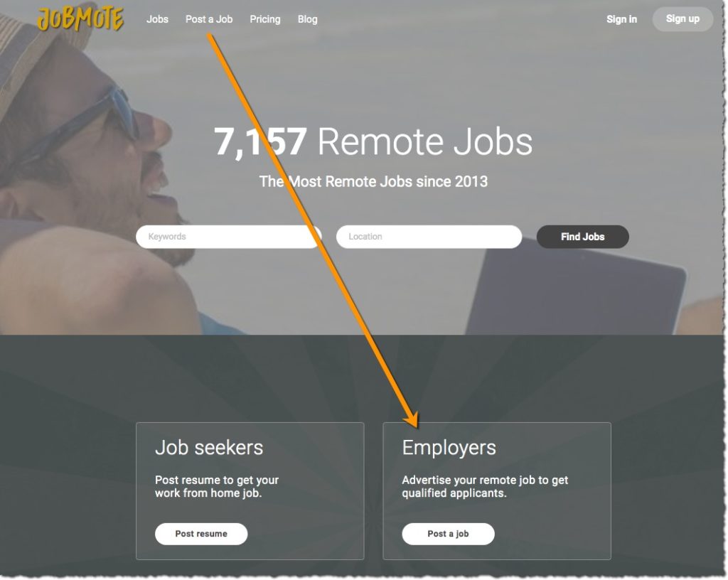The image size is (728, 580).
Task: Click the Jobmote logo
Action: click(x=80, y=19)
